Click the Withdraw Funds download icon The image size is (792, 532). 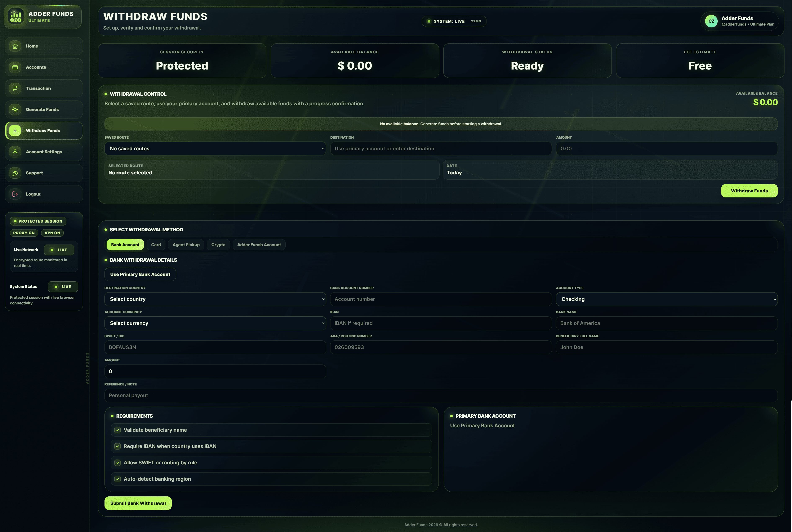15,131
